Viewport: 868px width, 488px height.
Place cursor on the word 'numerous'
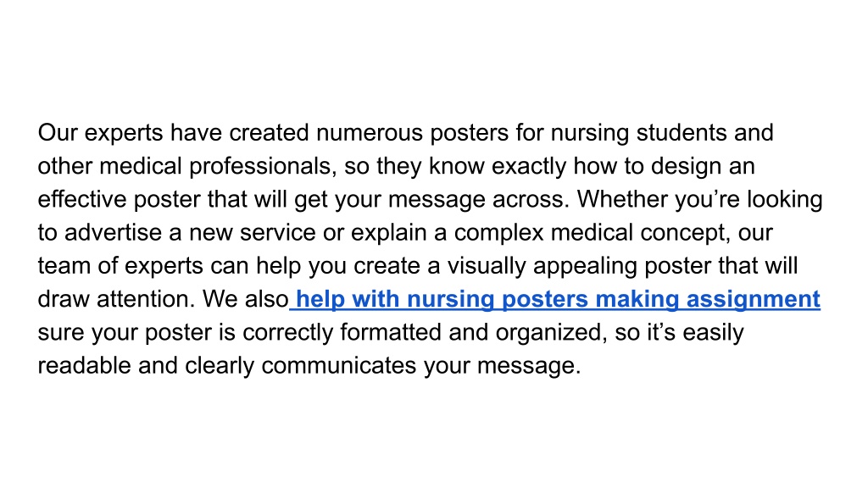[x=370, y=133]
